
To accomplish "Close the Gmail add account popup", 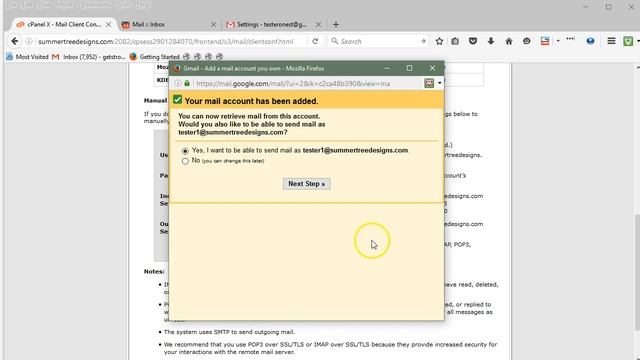I will (x=432, y=68).
